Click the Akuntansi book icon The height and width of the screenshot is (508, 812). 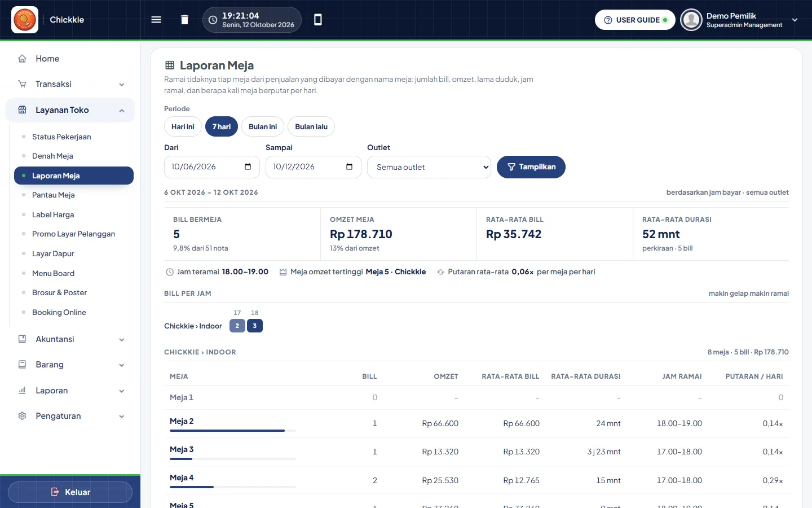click(x=23, y=339)
